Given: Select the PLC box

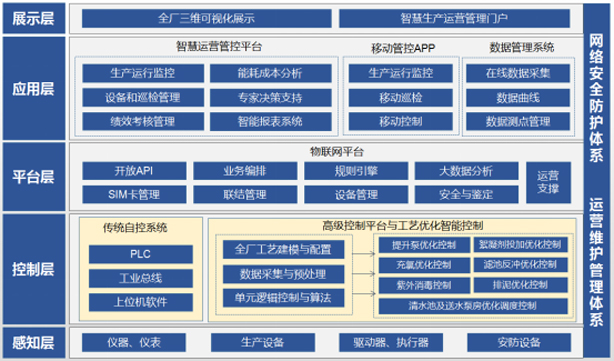Looking at the screenshot, I should 141,254.
